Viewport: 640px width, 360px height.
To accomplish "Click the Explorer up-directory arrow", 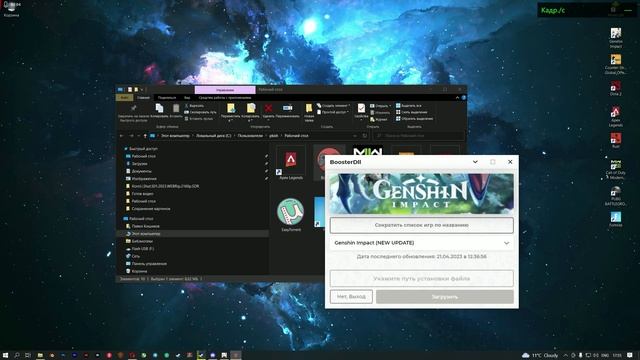I will [145, 136].
